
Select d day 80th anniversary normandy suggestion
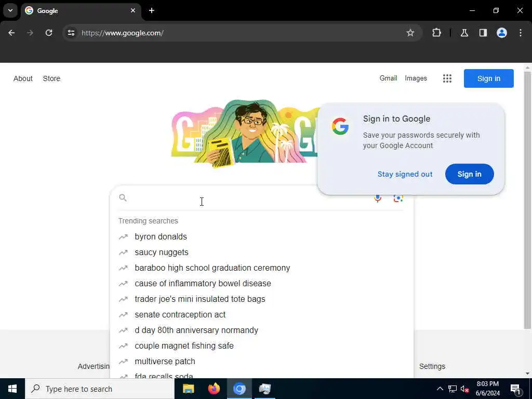[x=261, y=330]
